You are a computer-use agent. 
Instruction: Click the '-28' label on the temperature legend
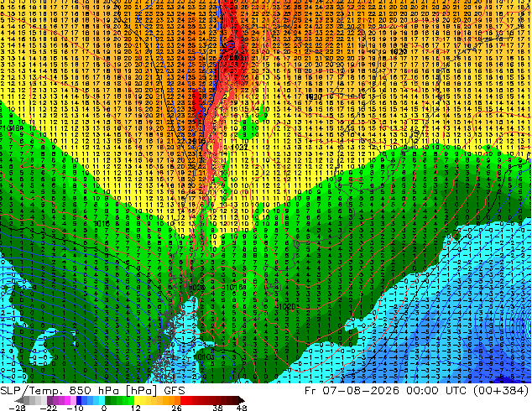point(17,408)
